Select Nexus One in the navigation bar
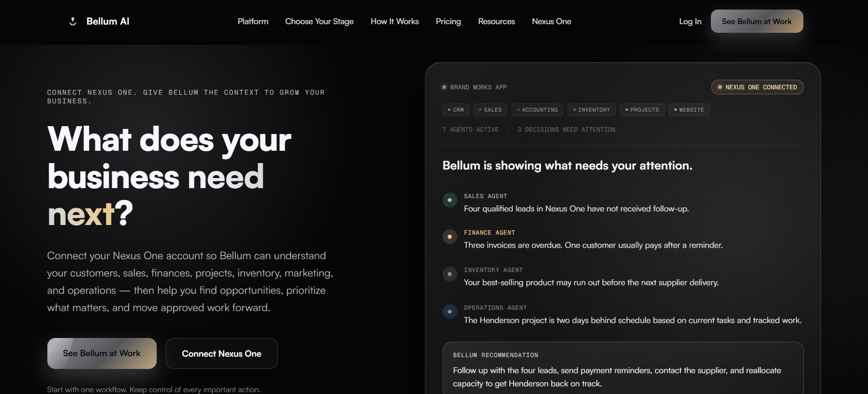 tap(551, 21)
